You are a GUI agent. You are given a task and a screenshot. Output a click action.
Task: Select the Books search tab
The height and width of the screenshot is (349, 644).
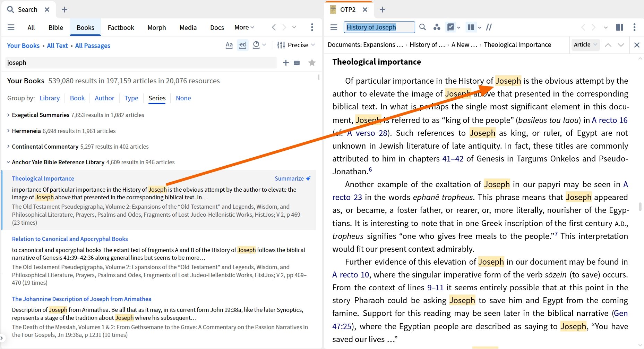[85, 27]
